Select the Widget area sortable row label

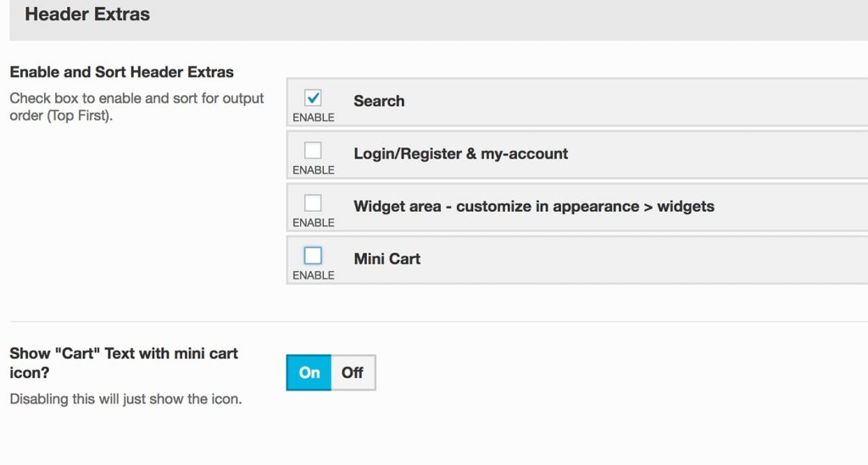click(533, 207)
